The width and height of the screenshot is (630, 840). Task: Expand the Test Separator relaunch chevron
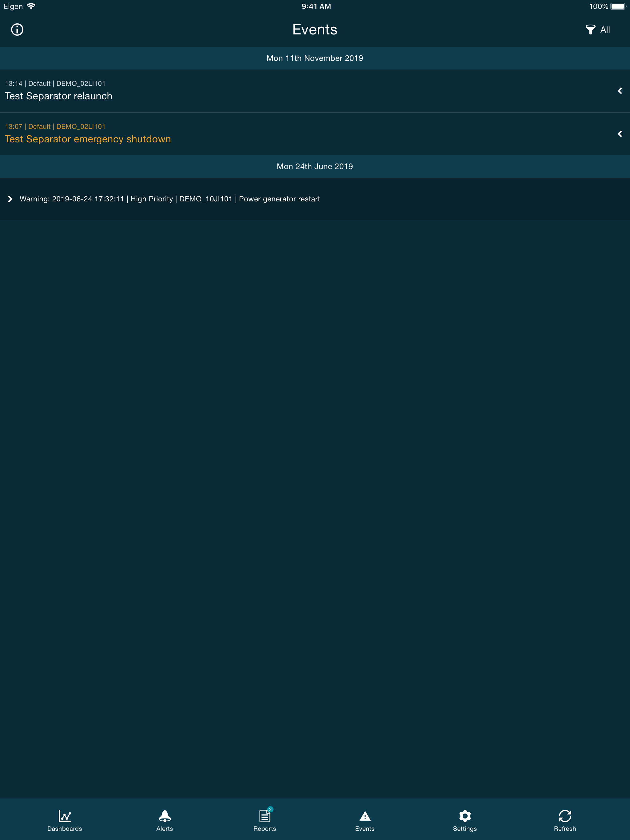point(620,91)
